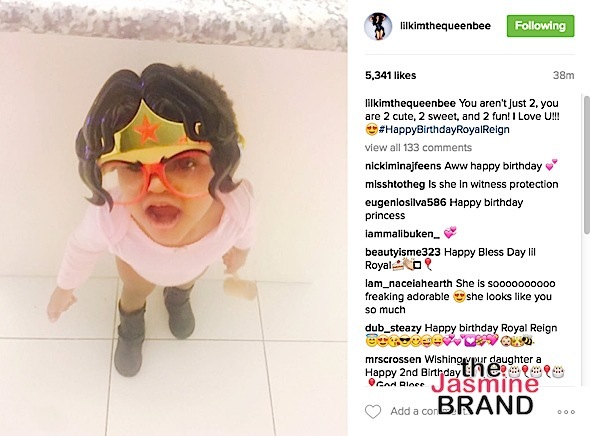
Task: Open lilkimthequeenbee username in header
Action: [446, 26]
